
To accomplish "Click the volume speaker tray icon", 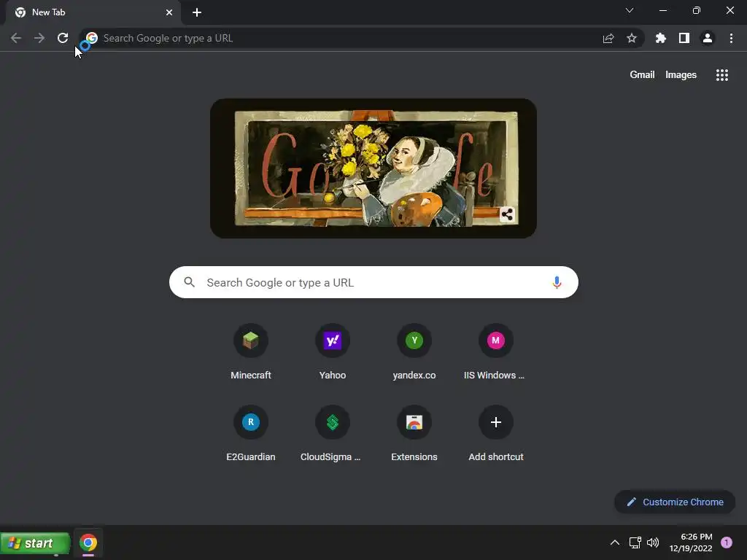I will pos(653,542).
